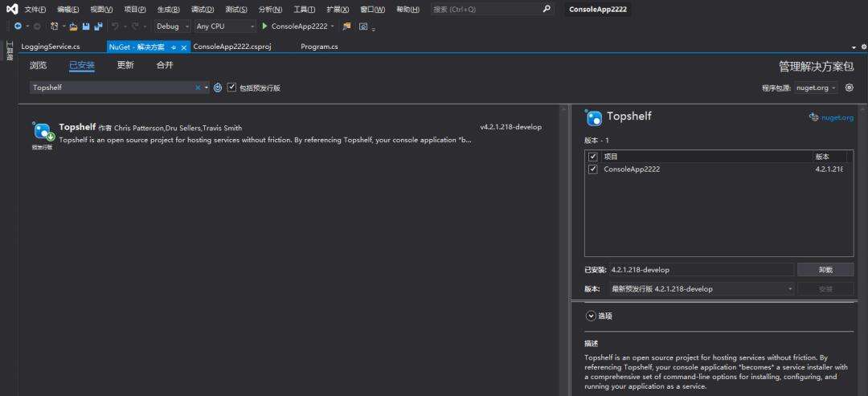
Task: Close the NuGet solution tab
Action: [183, 47]
